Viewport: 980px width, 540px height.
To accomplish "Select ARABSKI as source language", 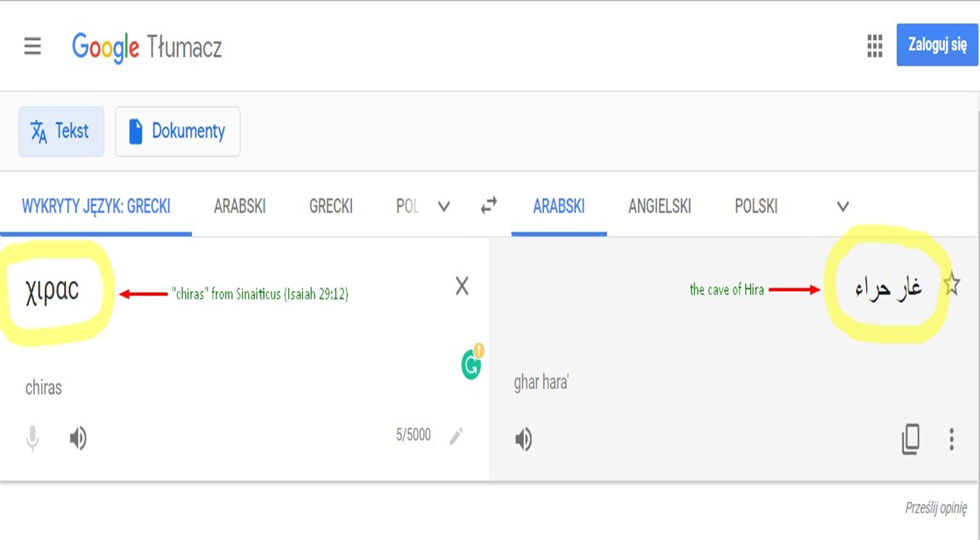I will click(x=240, y=207).
